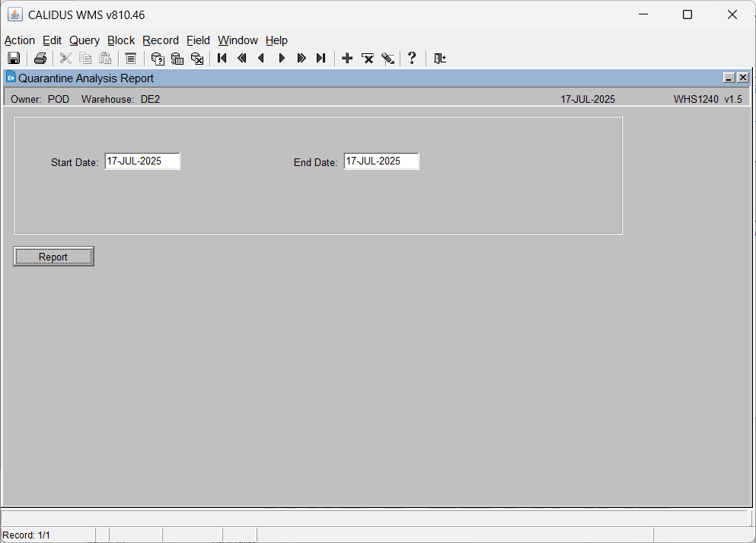Click the Enter Query icon

[x=158, y=59]
